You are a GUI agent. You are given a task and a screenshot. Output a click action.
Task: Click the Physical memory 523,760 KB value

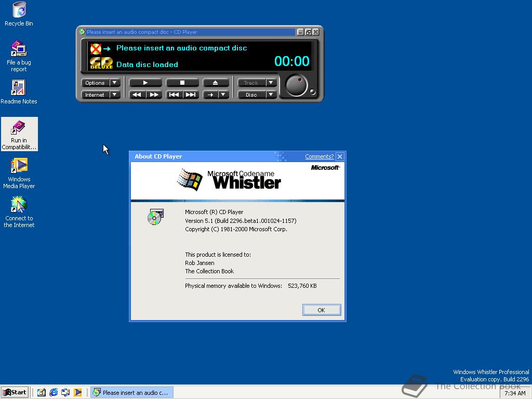302,286
